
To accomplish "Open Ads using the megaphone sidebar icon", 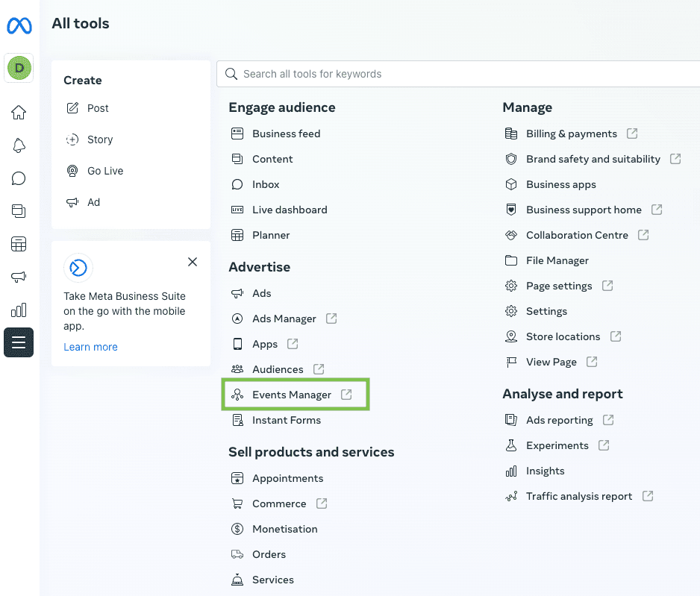I will (19, 277).
